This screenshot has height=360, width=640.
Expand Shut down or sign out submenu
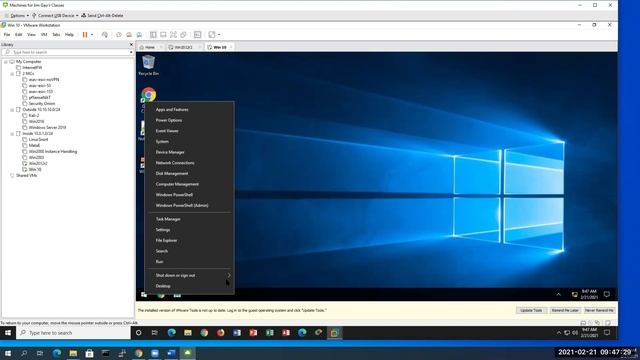tap(190, 275)
